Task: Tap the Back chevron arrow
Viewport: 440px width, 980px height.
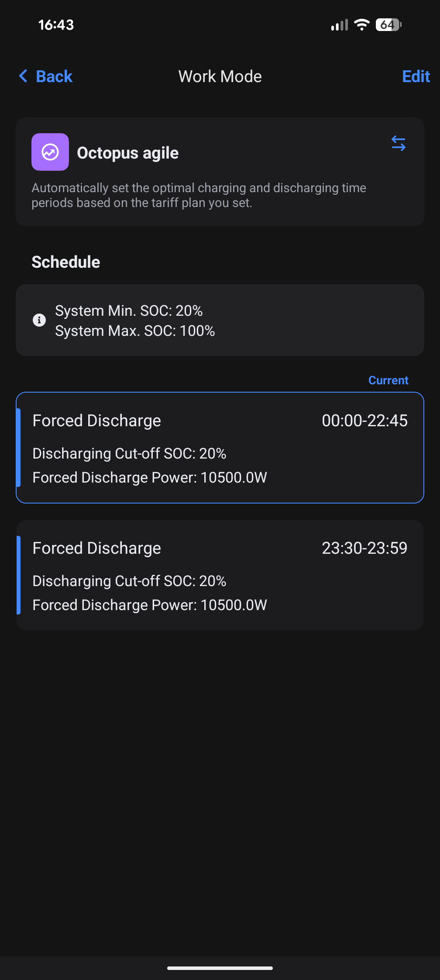Action: pyautogui.click(x=24, y=76)
